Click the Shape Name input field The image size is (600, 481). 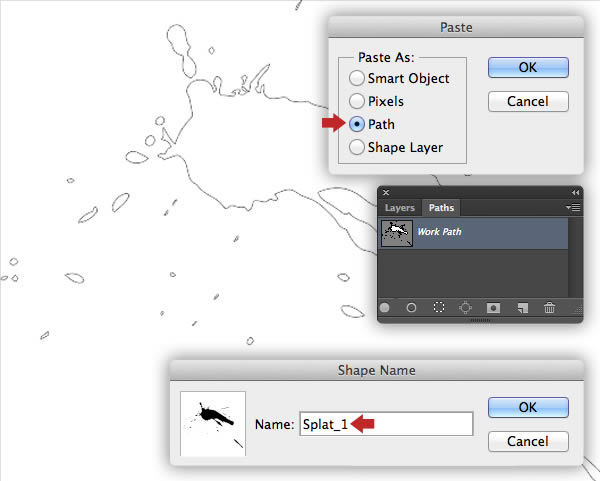pyautogui.click(x=386, y=424)
